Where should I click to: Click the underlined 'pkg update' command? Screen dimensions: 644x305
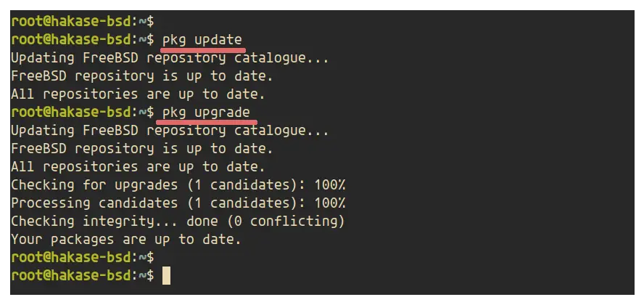click(x=202, y=40)
